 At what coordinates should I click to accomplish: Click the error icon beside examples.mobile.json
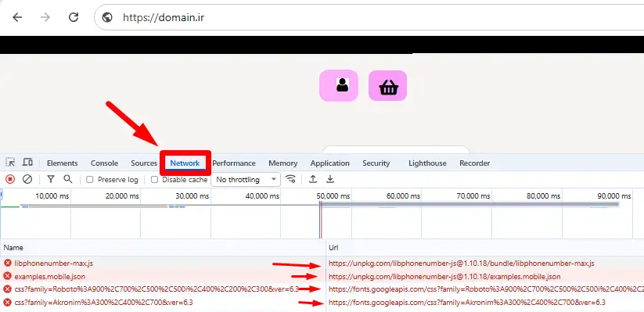(x=7, y=276)
